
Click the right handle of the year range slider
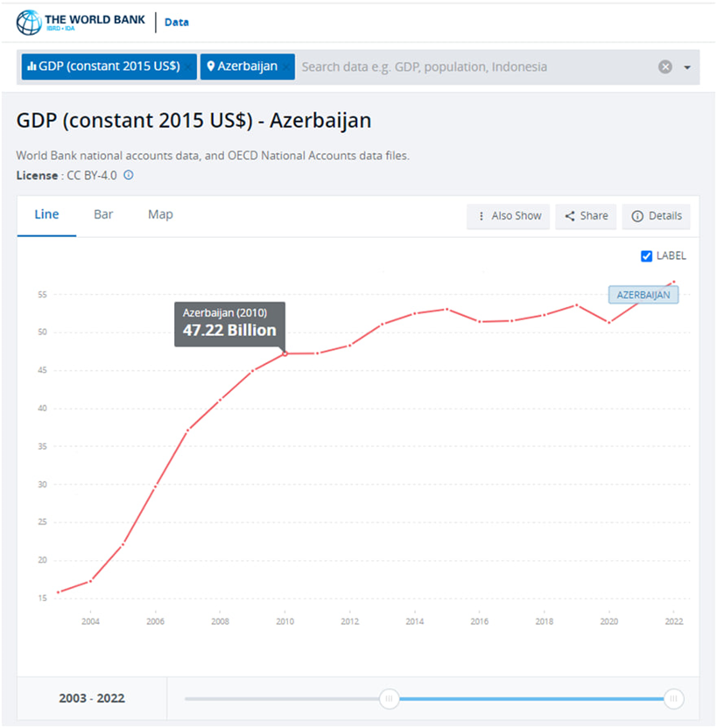(673, 698)
